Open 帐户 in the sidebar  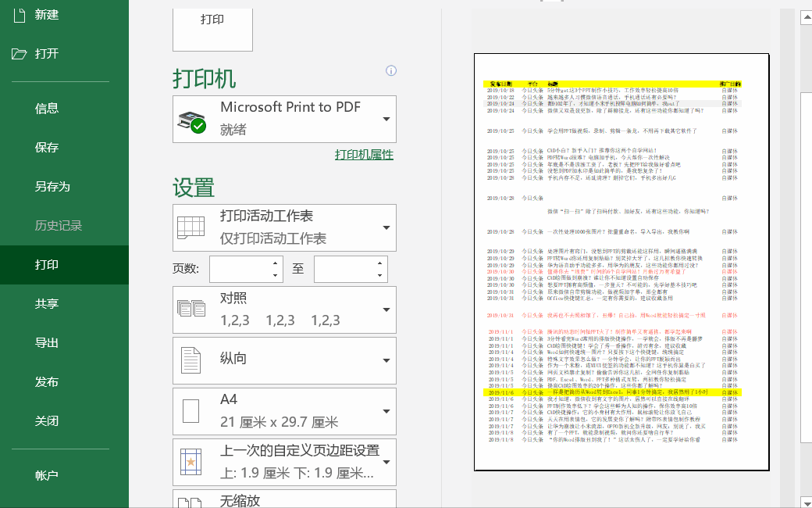tap(64, 475)
